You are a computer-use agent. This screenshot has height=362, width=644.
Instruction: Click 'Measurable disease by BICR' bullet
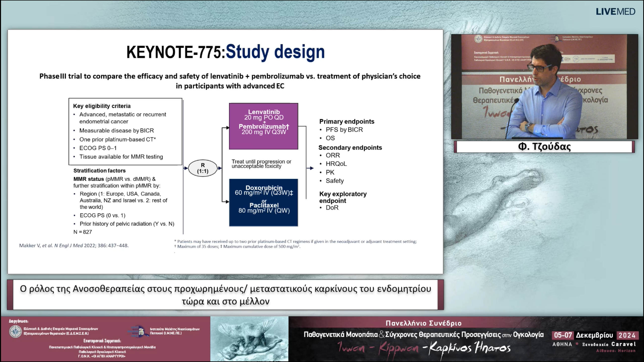point(116,130)
